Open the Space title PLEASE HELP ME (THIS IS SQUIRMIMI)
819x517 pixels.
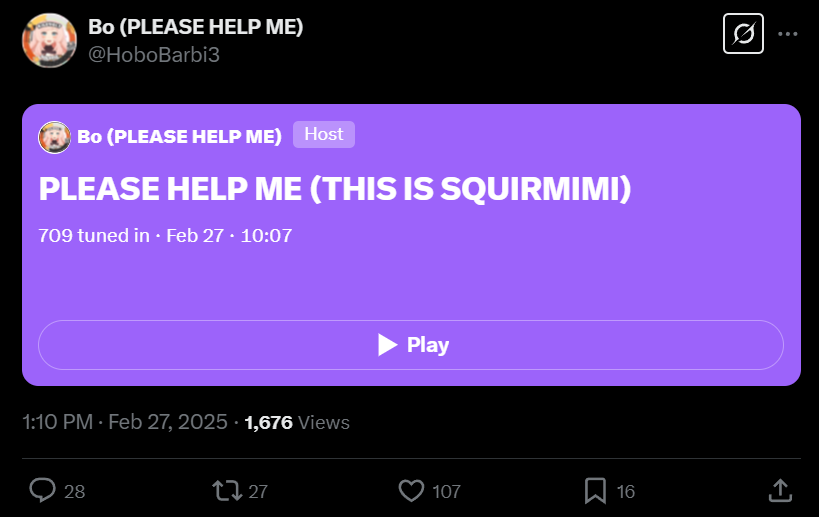[x=335, y=189]
